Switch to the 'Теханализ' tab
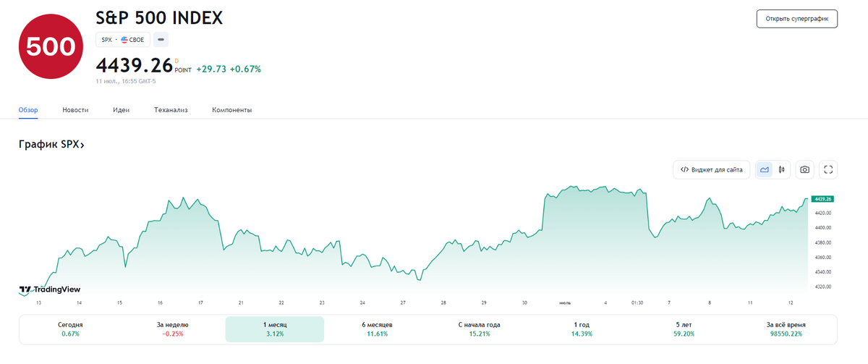The width and height of the screenshot is (868, 364). [x=171, y=110]
